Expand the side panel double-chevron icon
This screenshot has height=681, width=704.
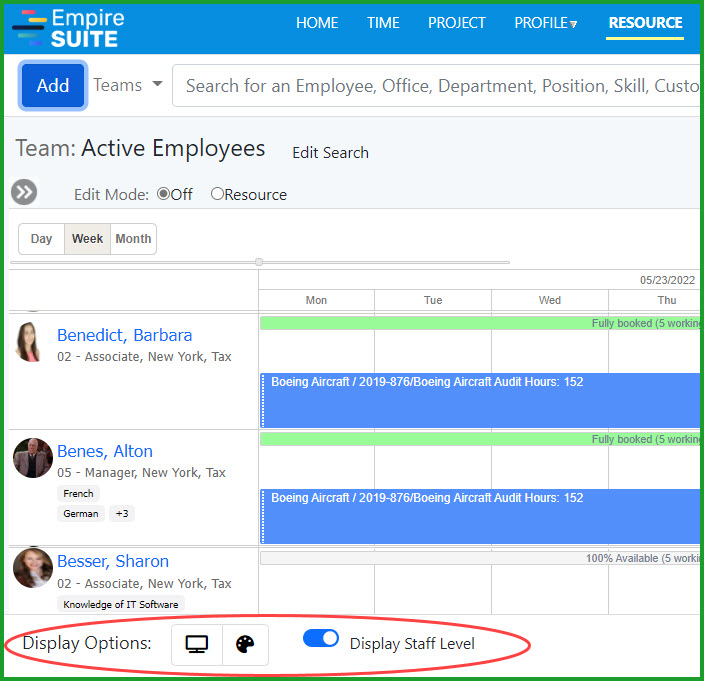24,192
